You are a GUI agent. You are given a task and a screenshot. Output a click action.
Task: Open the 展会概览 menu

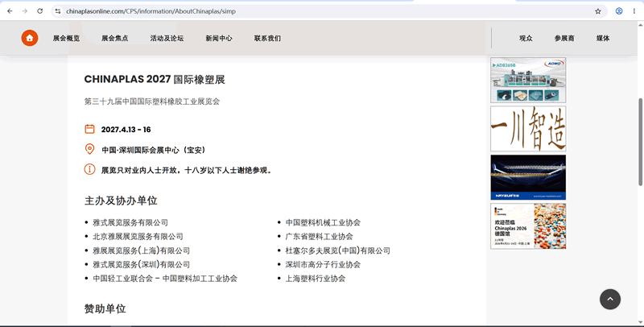coord(66,38)
